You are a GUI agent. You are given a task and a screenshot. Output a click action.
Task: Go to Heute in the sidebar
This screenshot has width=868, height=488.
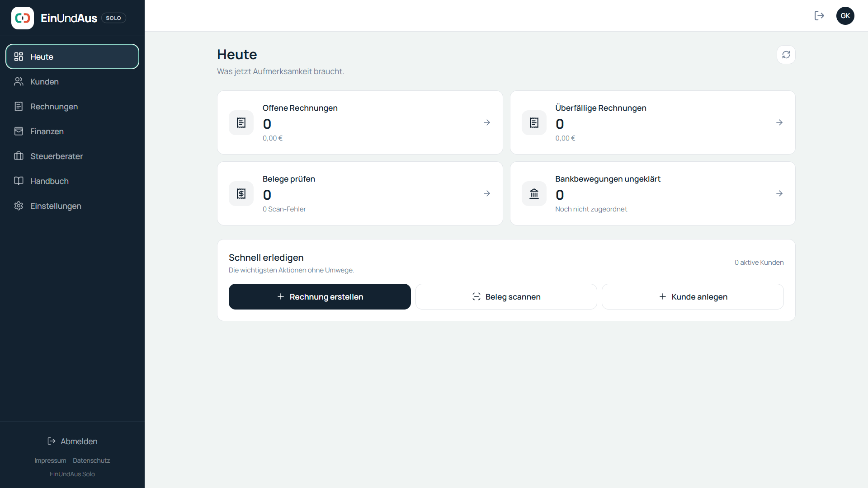tap(72, 56)
